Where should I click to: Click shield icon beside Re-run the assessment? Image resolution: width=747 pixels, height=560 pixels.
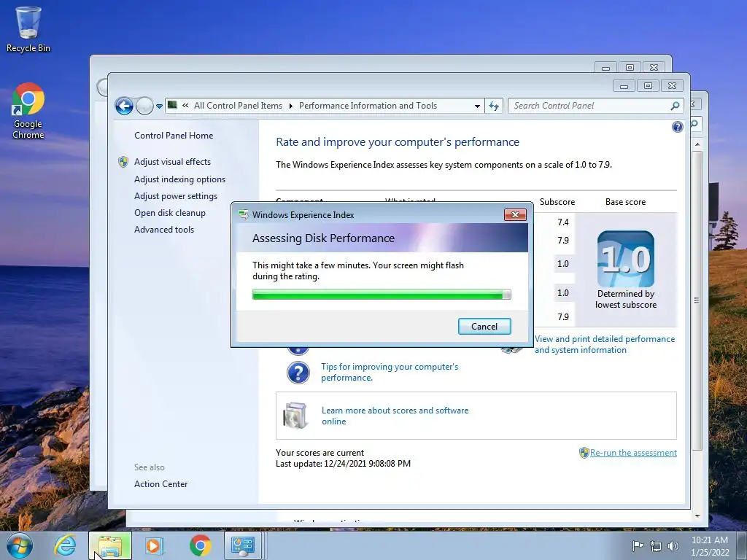584,452
